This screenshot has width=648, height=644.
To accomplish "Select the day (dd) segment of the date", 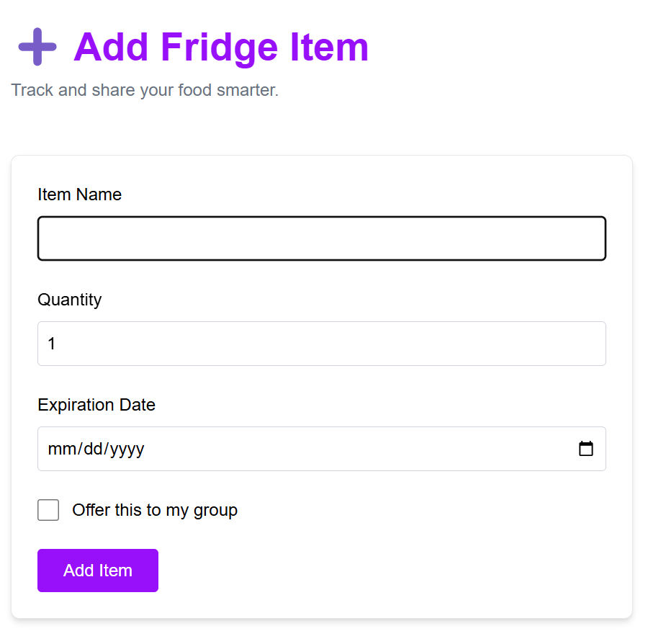I will [91, 449].
